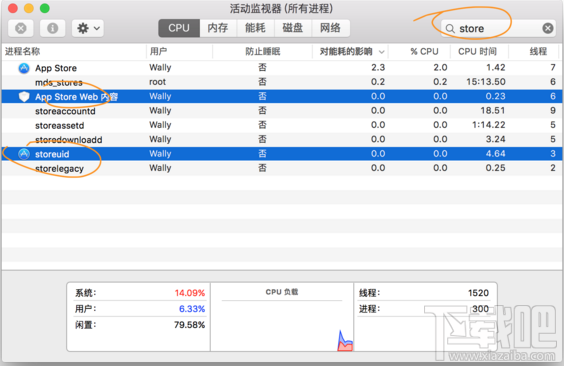564x366 pixels.
Task: Click root user cell of mds_stores
Action: coord(158,82)
